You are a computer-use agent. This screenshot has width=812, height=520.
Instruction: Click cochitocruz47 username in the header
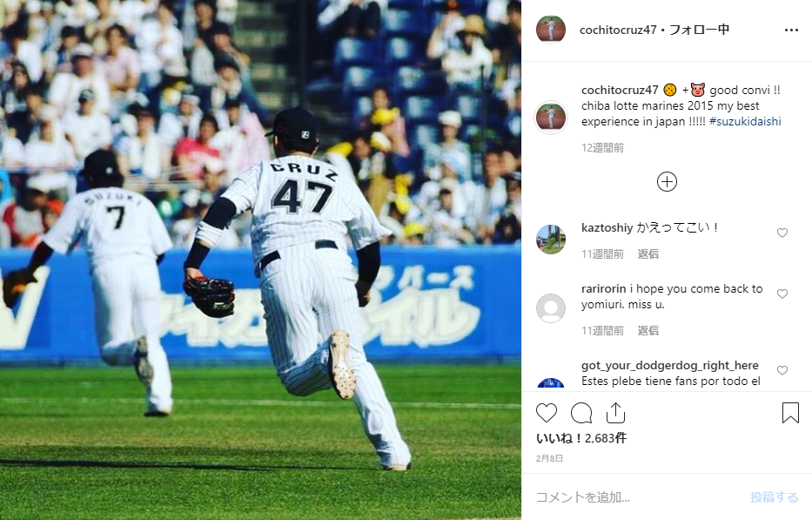point(618,30)
